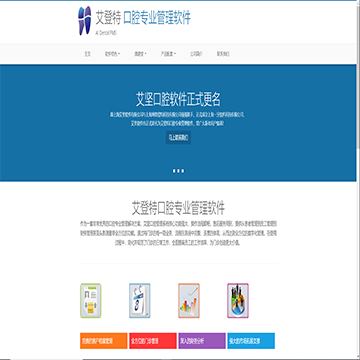Select the first carousel indicator dot

[x=174, y=171]
